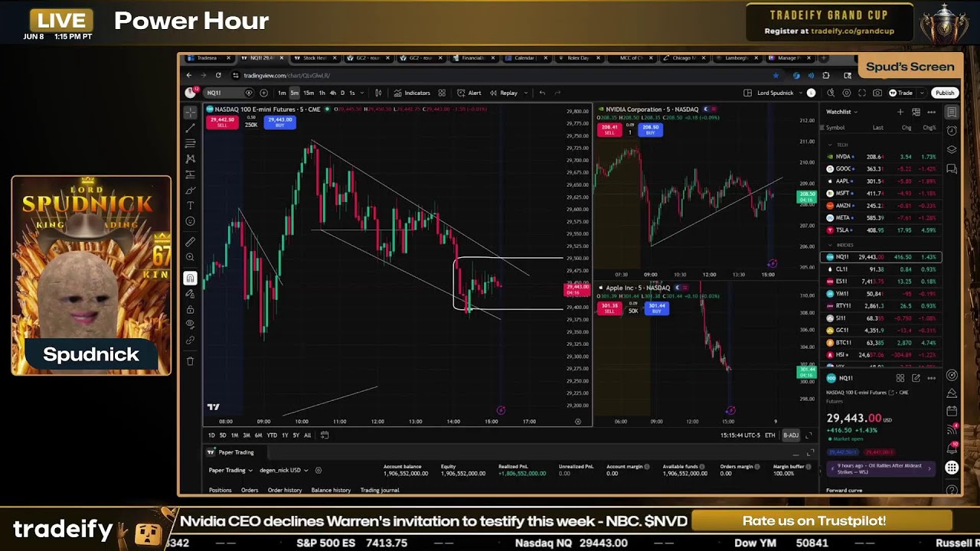Set date range to YTD
This screenshot has width=980, height=551.
click(x=272, y=435)
